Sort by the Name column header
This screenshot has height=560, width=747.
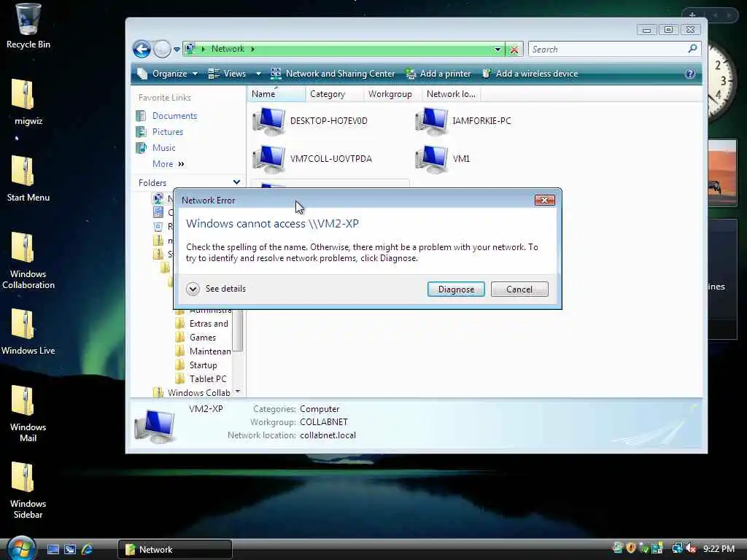[276, 94]
